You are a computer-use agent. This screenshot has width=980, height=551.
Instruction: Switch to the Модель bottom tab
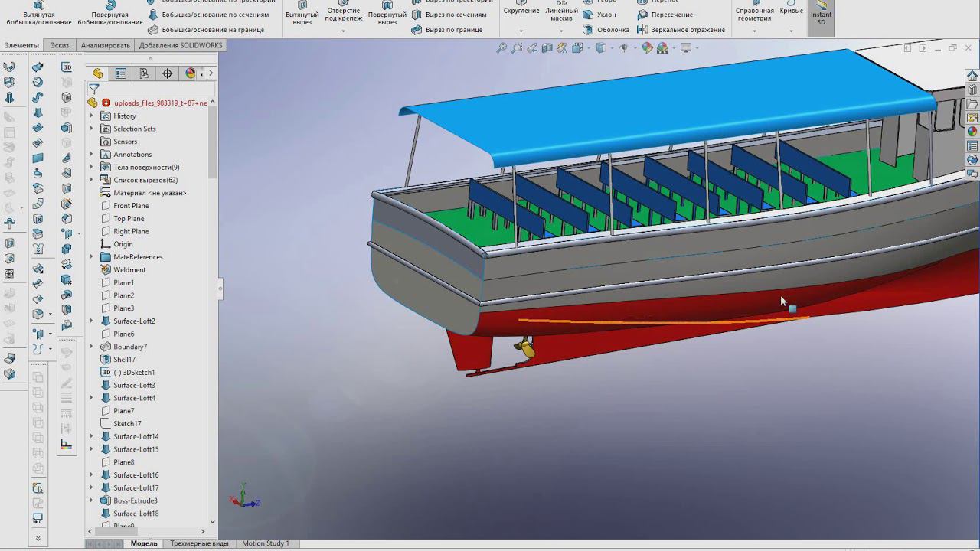(144, 543)
